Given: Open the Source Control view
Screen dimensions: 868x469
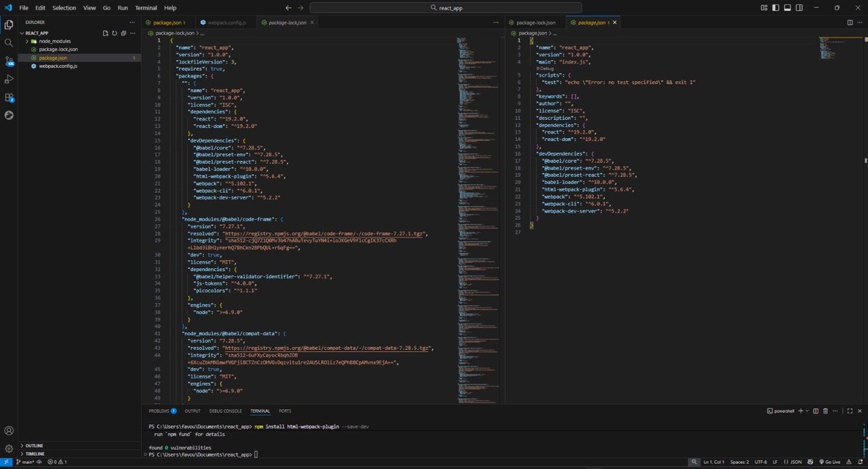Looking at the screenshot, I should click(x=9, y=61).
